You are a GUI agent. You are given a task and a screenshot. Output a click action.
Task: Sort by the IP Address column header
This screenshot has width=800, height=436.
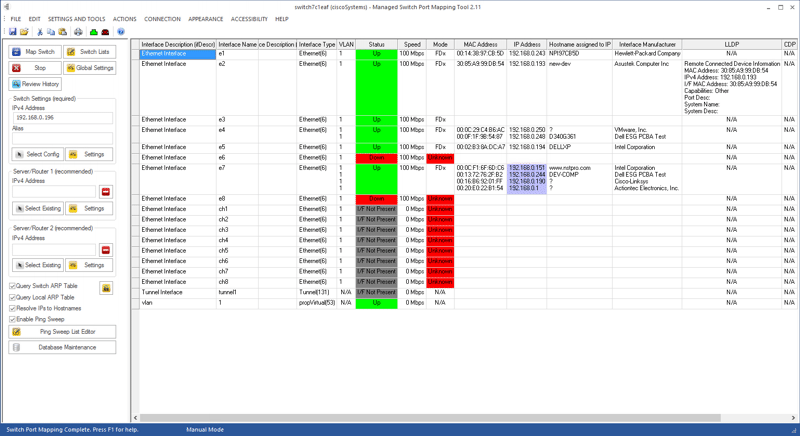(527, 44)
